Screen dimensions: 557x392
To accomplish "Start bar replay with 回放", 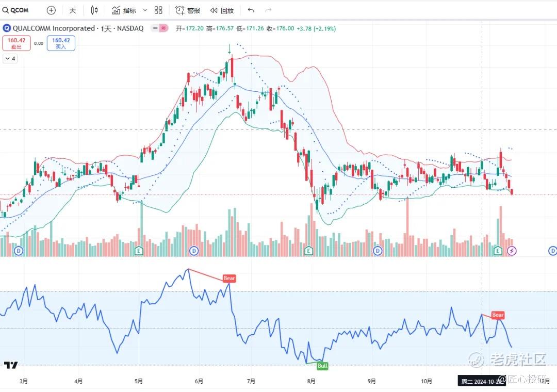I will pos(222,10).
